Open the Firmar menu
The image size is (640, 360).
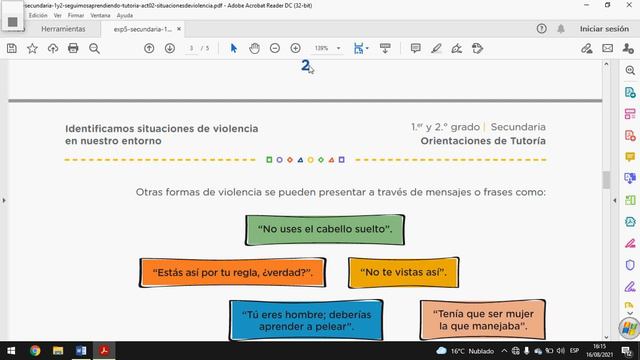pos(76,16)
